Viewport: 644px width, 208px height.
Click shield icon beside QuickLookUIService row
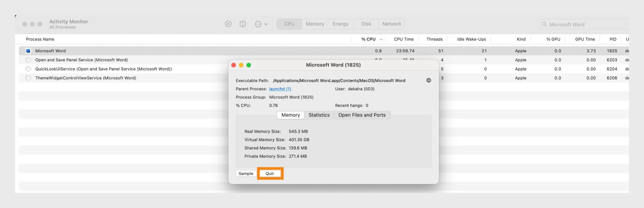pyautogui.click(x=28, y=69)
